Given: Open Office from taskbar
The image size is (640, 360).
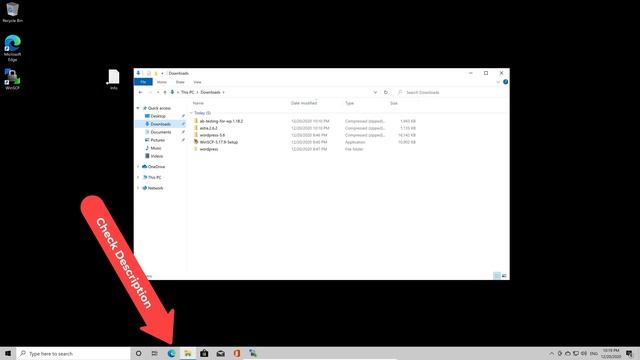Looking at the screenshot, I should click(237, 353).
